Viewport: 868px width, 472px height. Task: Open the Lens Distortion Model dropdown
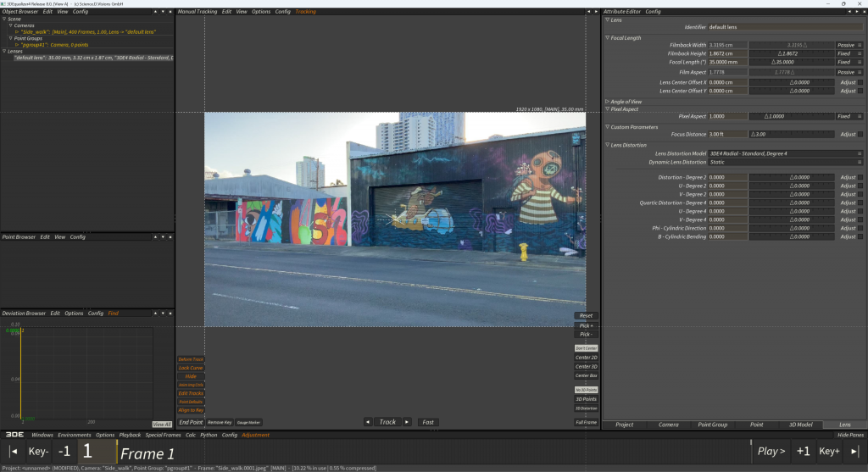pyautogui.click(x=786, y=153)
